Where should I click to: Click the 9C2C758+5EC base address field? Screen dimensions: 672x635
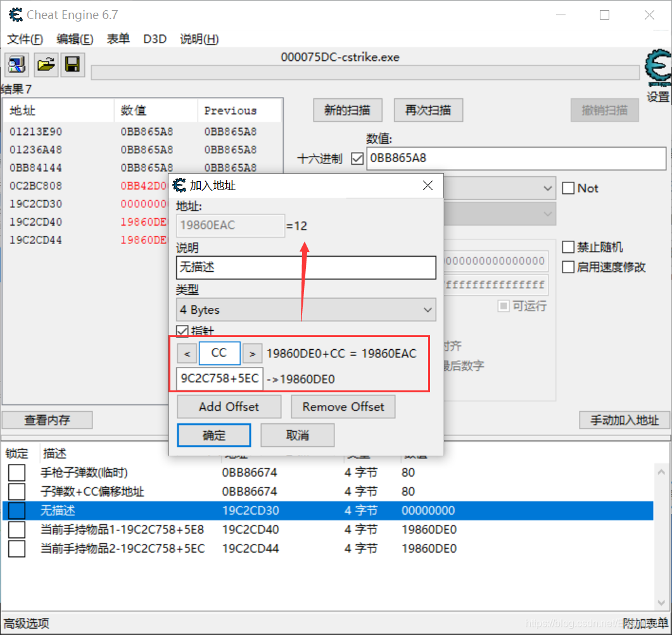(x=219, y=378)
